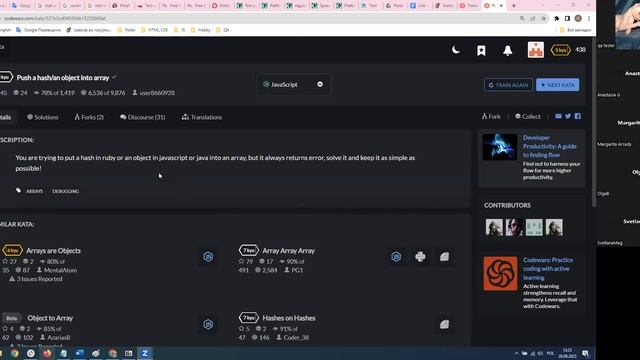640x360 pixels.
Task: Open the Hashes on Hashes kata
Action: pyautogui.click(x=289, y=318)
